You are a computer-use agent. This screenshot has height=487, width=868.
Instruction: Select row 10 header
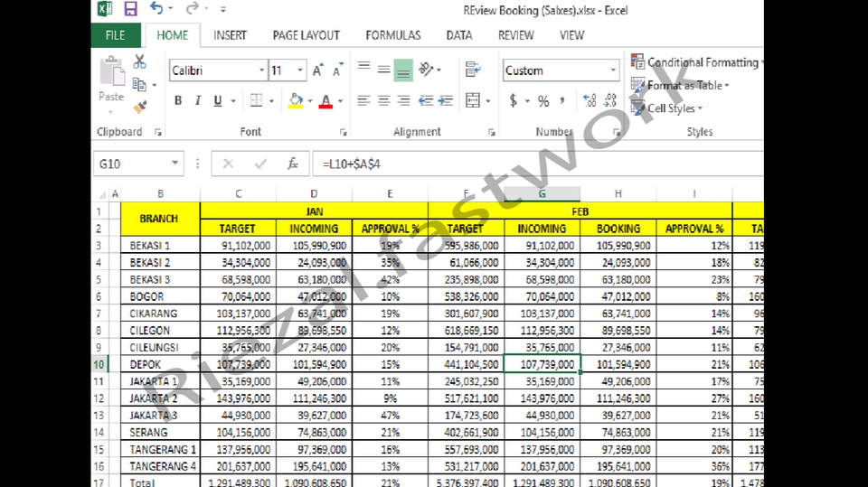click(x=99, y=364)
